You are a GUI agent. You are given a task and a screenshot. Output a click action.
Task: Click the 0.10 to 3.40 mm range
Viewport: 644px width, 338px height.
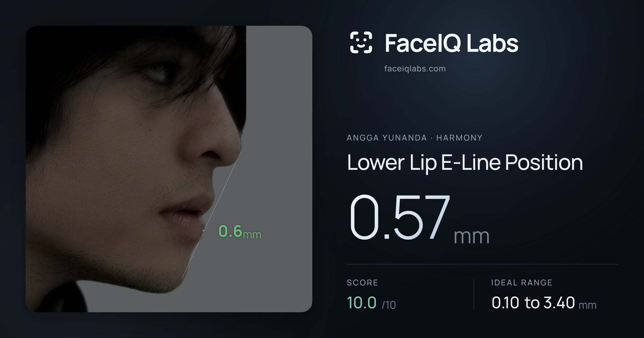click(x=544, y=303)
